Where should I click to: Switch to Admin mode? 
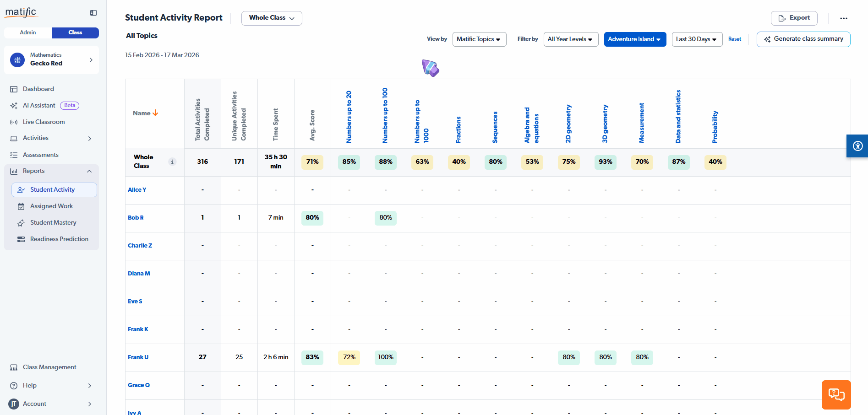(x=28, y=32)
